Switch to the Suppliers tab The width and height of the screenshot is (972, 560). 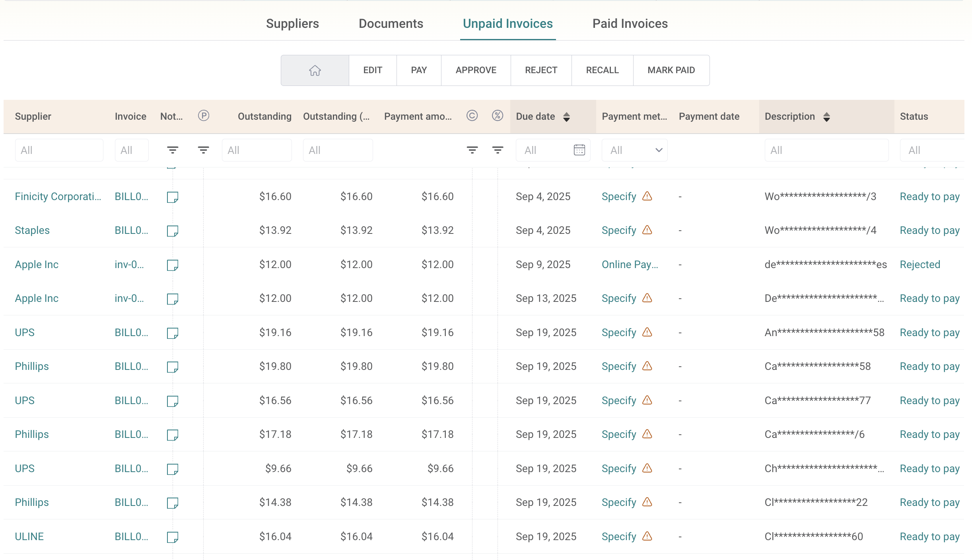tap(292, 23)
